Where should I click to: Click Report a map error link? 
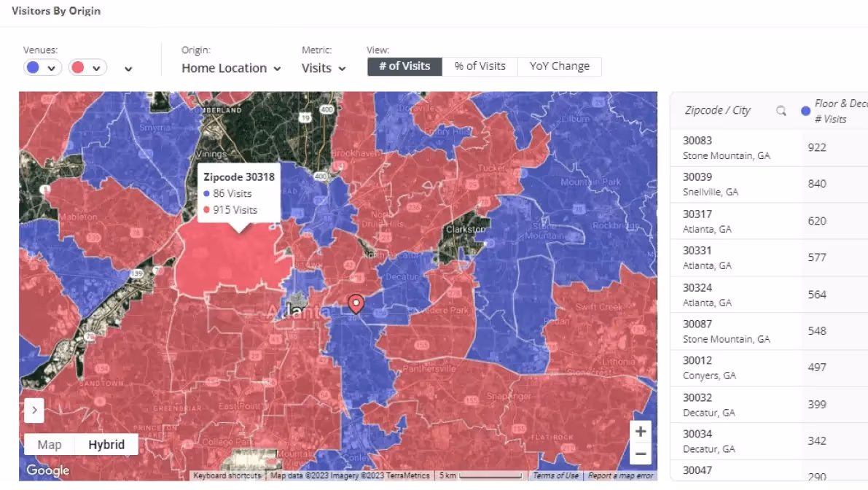pyautogui.click(x=620, y=475)
